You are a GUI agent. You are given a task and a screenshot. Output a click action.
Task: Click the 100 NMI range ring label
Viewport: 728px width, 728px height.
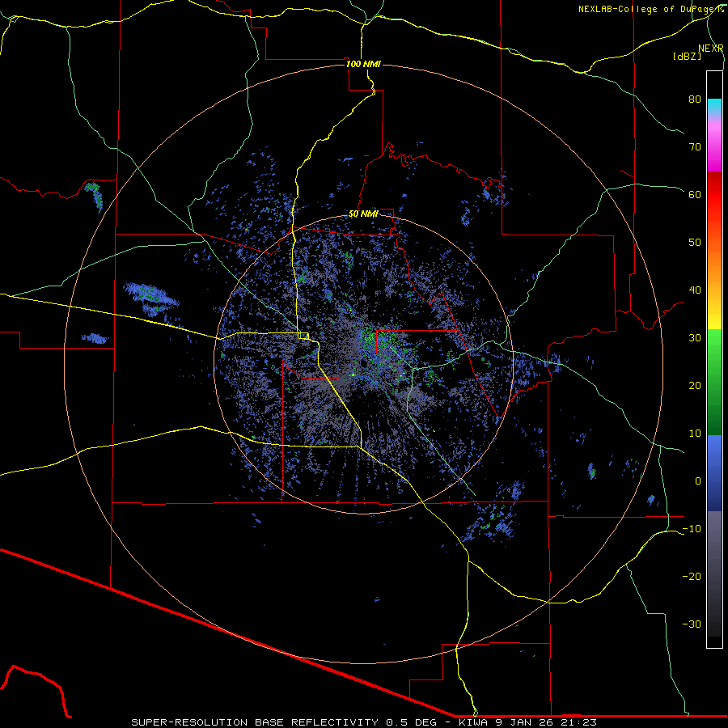click(x=363, y=64)
